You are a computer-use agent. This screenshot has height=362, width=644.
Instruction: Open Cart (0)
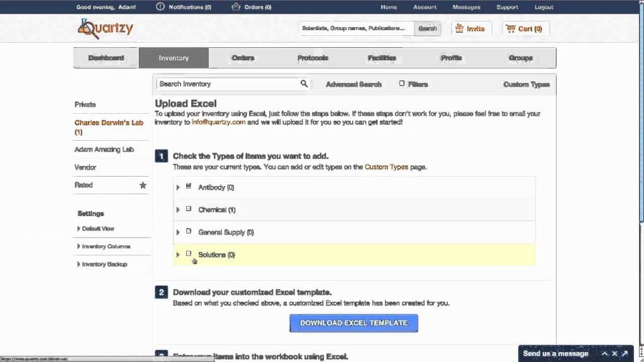(x=525, y=28)
